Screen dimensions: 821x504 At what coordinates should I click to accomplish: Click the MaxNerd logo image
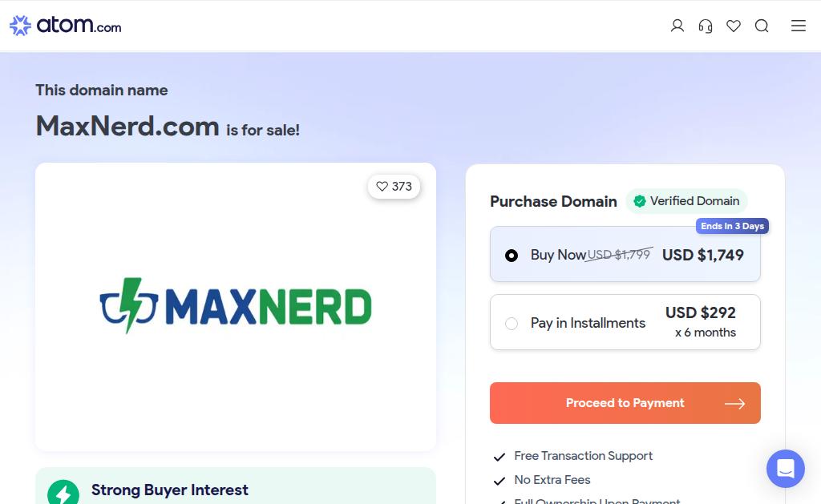[236, 305]
